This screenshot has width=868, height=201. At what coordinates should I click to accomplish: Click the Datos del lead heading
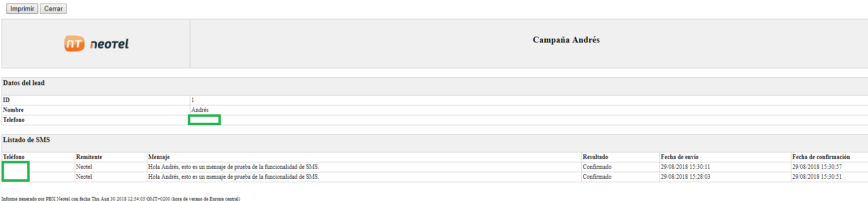(x=24, y=83)
